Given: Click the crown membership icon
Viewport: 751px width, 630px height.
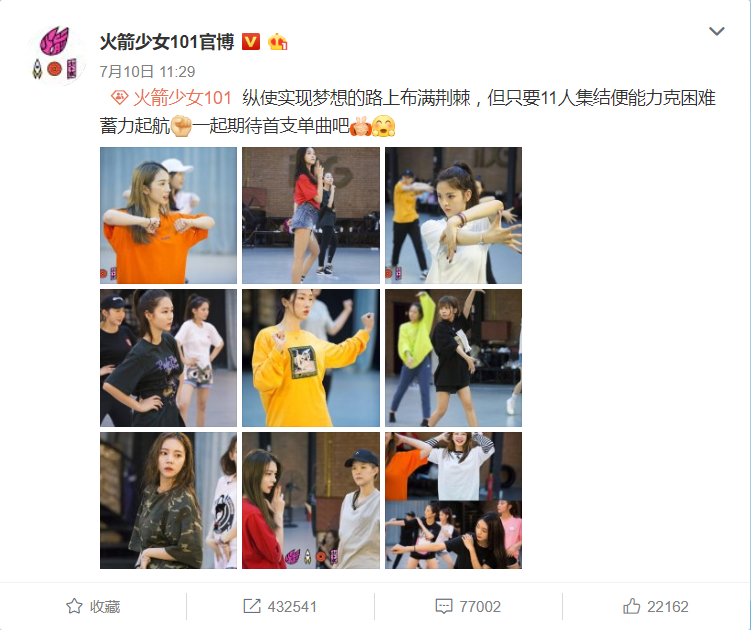Looking at the screenshot, I should [x=277, y=42].
